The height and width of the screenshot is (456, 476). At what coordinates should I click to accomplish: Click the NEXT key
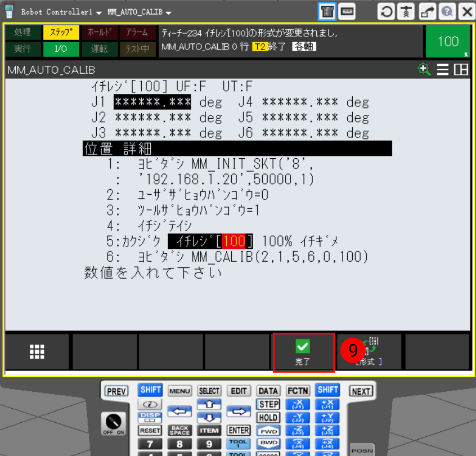pyautogui.click(x=361, y=391)
